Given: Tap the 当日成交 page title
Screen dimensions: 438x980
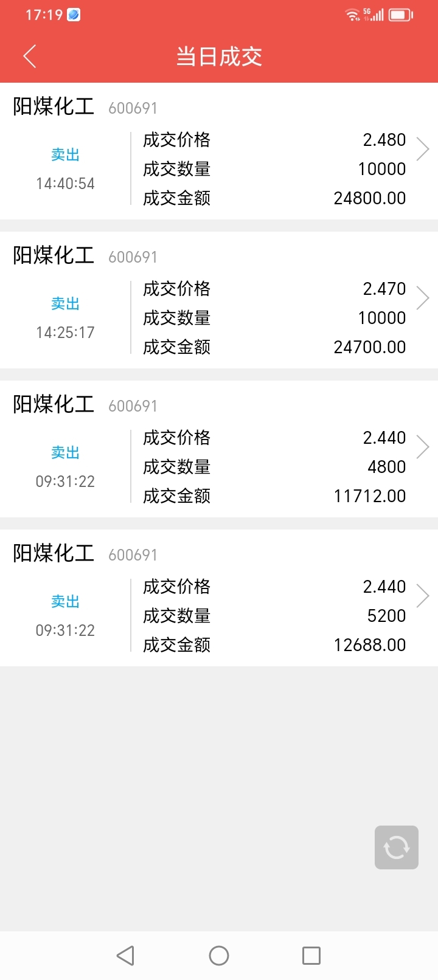Looking at the screenshot, I should tap(219, 57).
